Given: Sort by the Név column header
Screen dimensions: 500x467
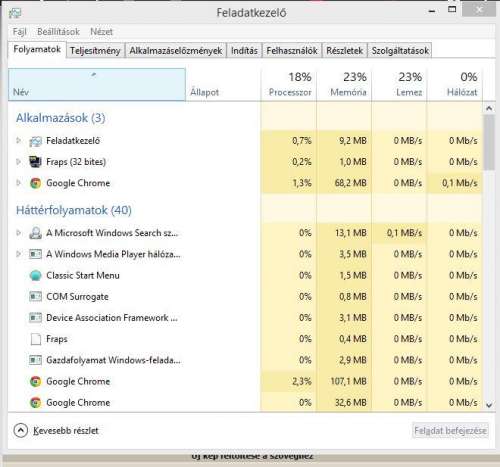Looking at the screenshot, I should [97, 85].
